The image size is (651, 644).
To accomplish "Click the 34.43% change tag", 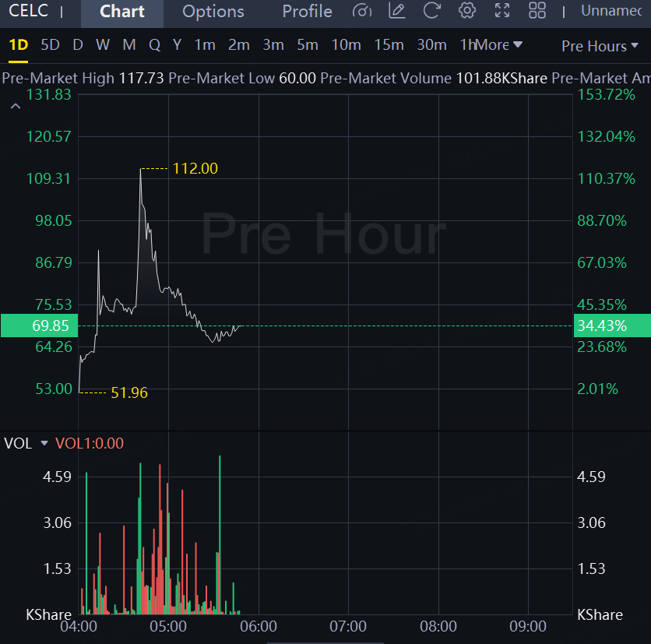I will pos(612,326).
